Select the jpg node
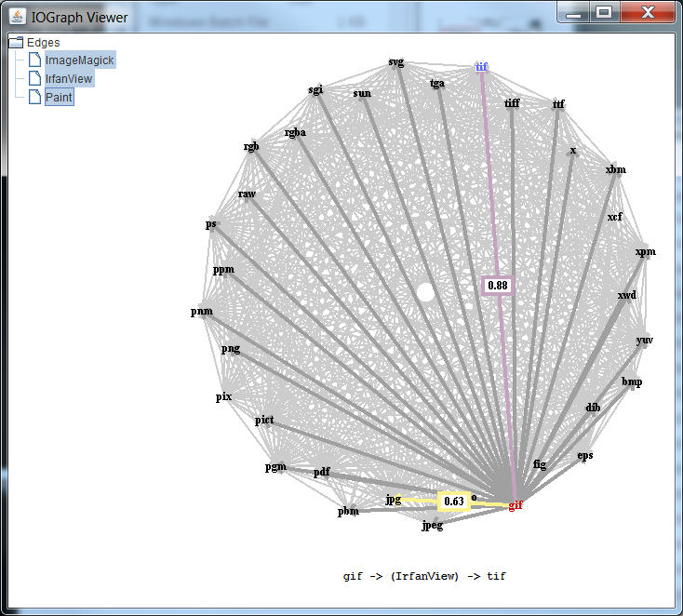This screenshot has height=616, width=683. (x=393, y=500)
